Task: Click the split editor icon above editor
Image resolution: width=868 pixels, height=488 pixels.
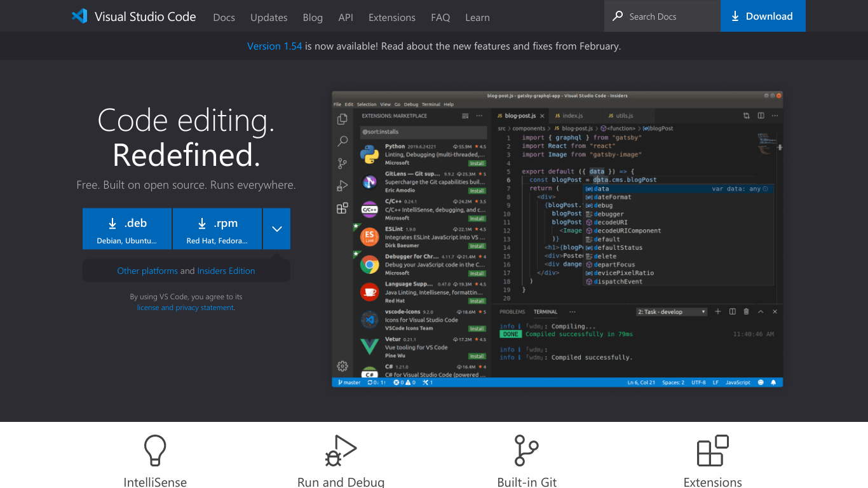Action: [x=761, y=116]
